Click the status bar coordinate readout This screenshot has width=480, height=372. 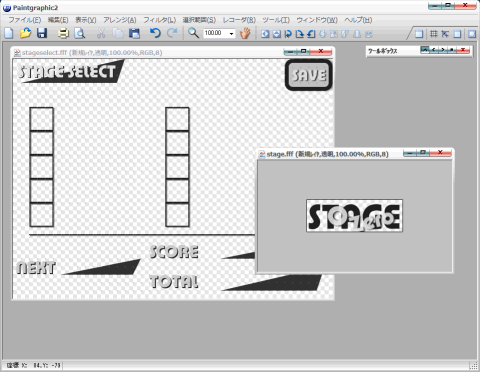[33, 365]
